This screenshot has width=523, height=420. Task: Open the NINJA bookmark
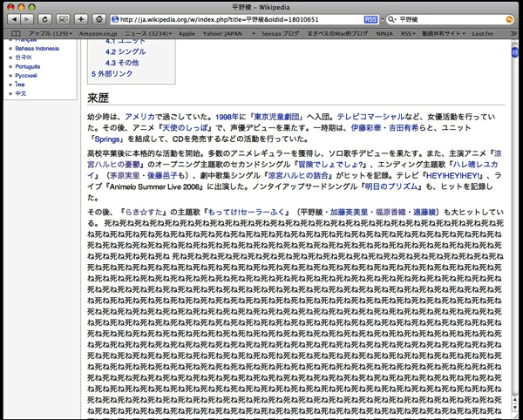coord(384,34)
